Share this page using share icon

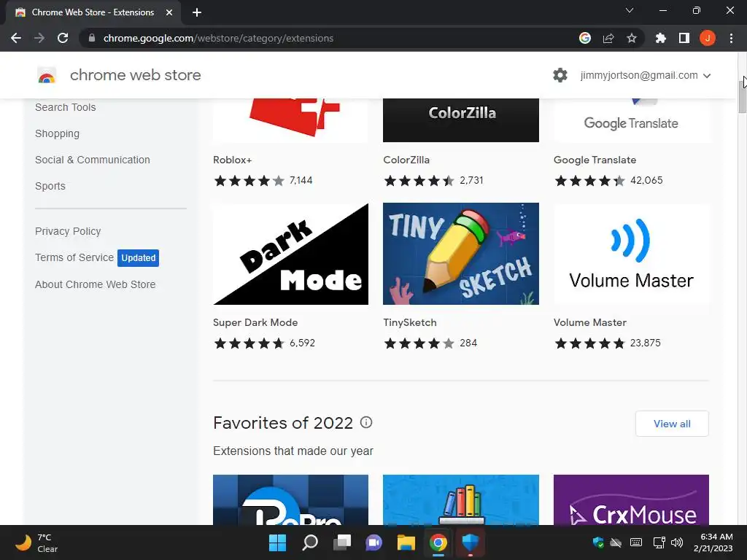(608, 38)
